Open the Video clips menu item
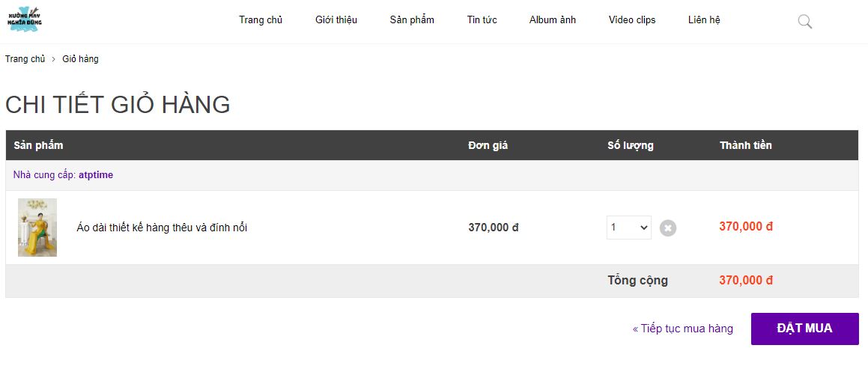Screen dimensions: 868x369 (632, 20)
